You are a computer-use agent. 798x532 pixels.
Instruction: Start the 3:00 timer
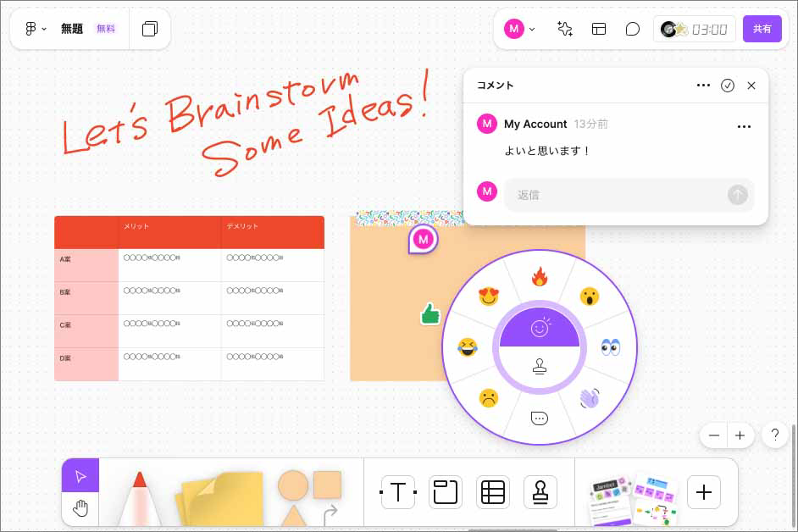tap(695, 29)
